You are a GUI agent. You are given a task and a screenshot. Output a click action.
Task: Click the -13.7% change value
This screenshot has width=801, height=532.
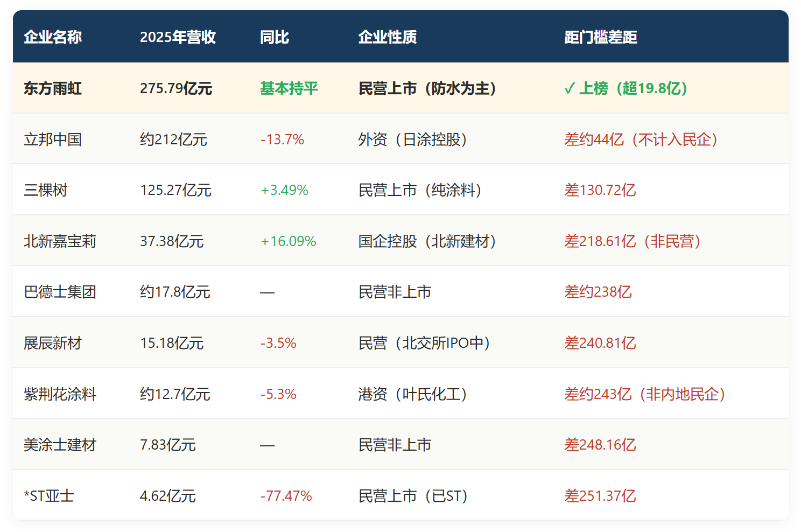[282, 139]
